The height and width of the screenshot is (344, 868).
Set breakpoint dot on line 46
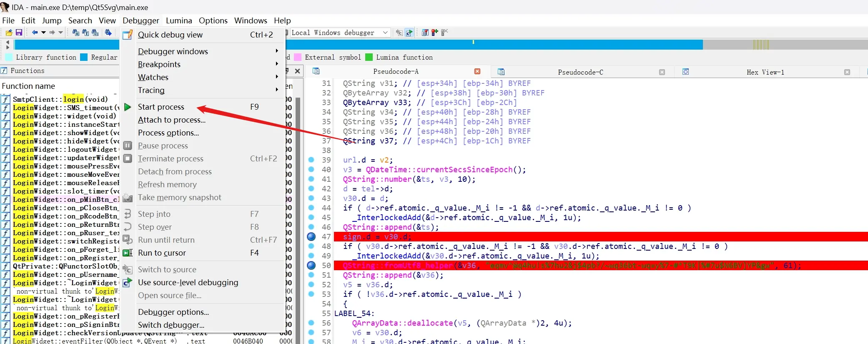tap(311, 227)
